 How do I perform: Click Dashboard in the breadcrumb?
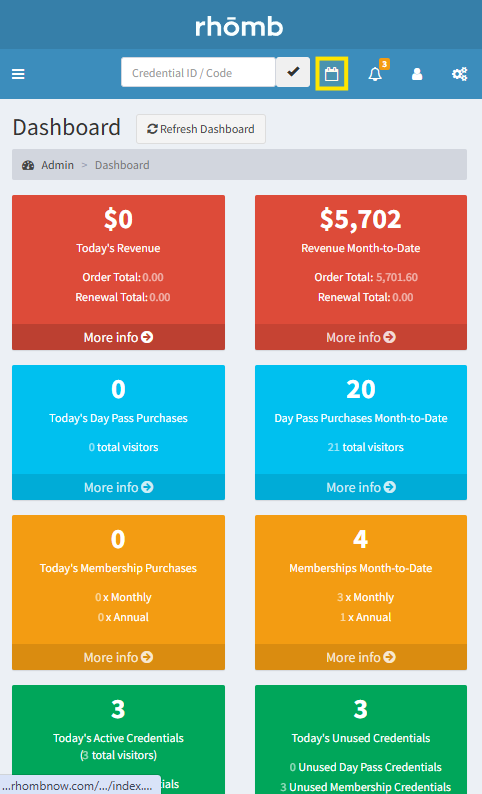pyautogui.click(x=122, y=165)
